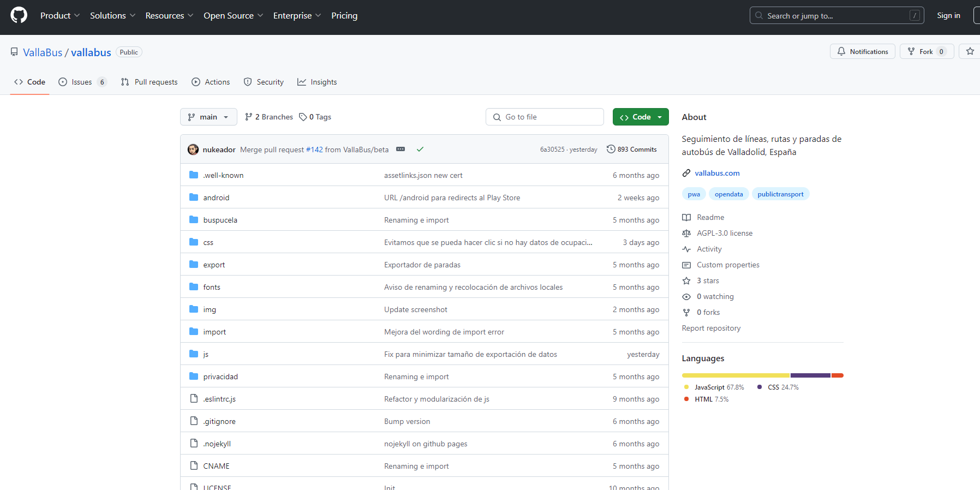This screenshot has height=490, width=980.
Task: Go to the Pull requests tab
Action: click(149, 82)
